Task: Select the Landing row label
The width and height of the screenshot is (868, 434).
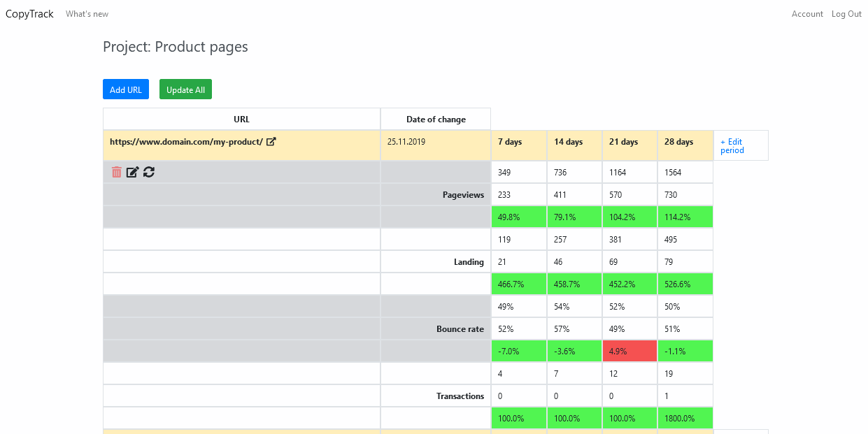Action: coord(469,262)
